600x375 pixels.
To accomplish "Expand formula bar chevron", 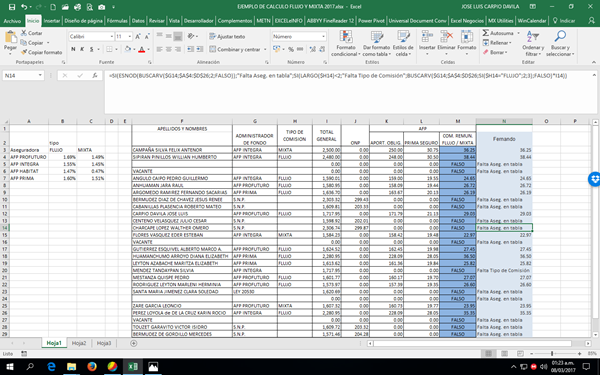I will pyautogui.click(x=594, y=75).
